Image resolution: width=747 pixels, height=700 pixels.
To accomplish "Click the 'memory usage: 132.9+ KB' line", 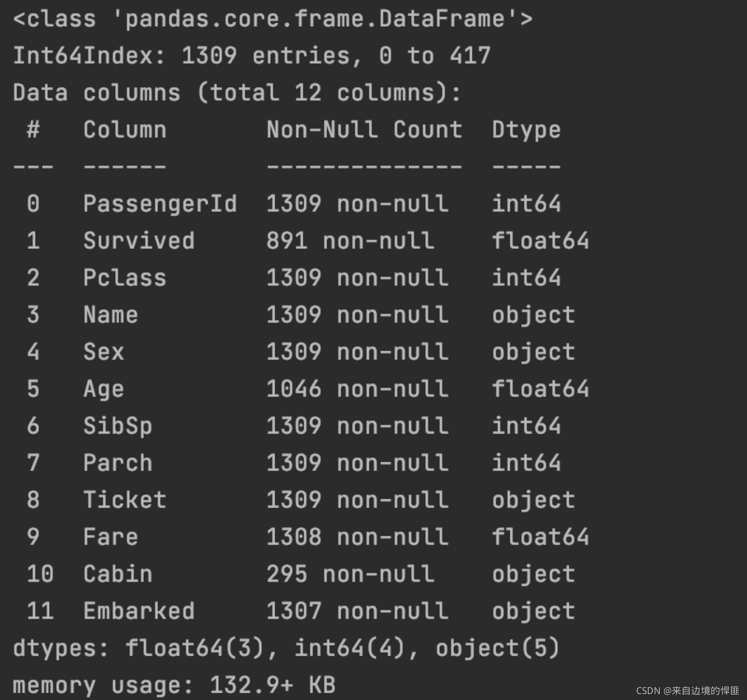I will (174, 685).
